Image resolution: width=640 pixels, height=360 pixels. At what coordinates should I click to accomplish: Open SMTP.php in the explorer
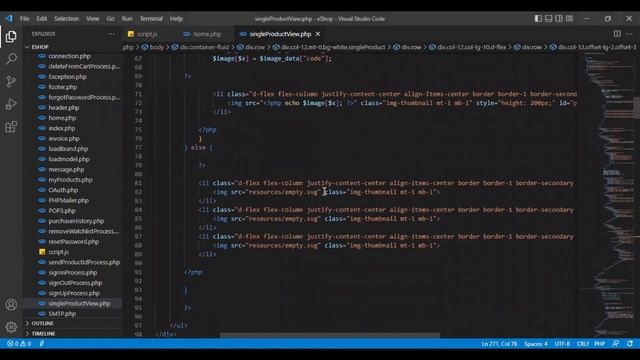tap(62, 314)
